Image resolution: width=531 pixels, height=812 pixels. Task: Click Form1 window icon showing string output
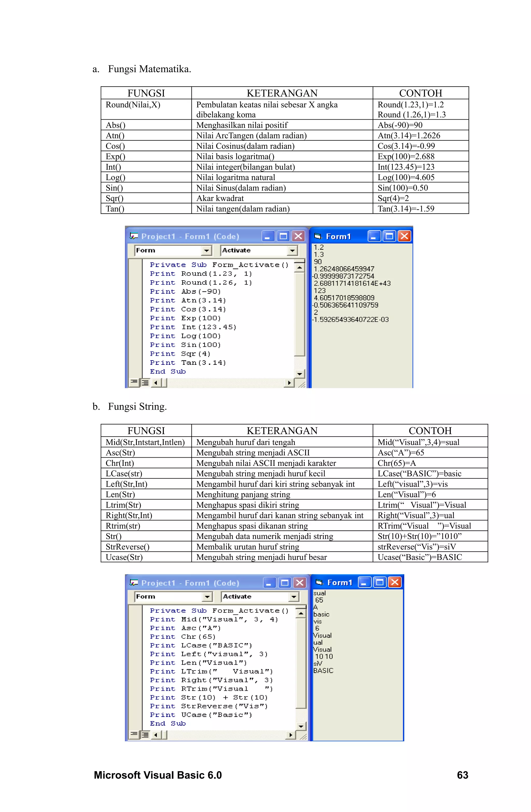(319, 582)
